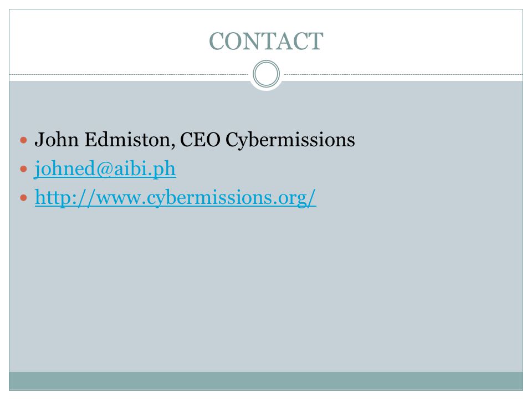532x399 pixels.
Task: Click the word Edmiston in the first bullet
Action: click(128, 140)
